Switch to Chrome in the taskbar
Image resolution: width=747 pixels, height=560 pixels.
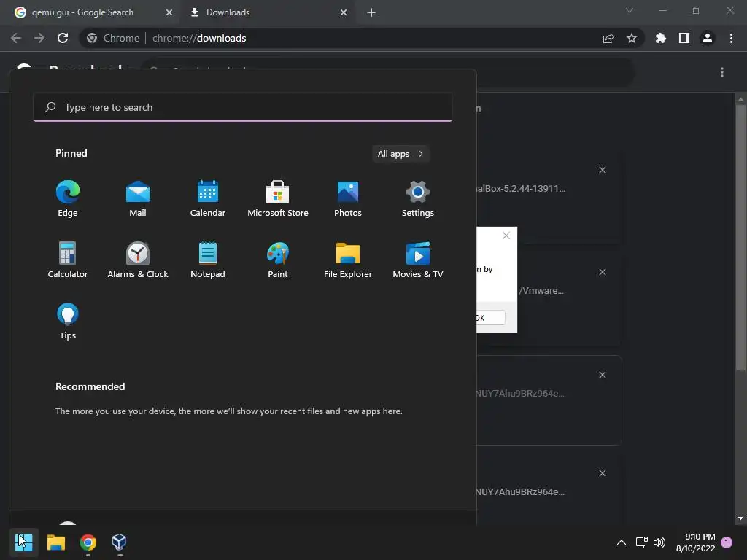click(x=88, y=542)
